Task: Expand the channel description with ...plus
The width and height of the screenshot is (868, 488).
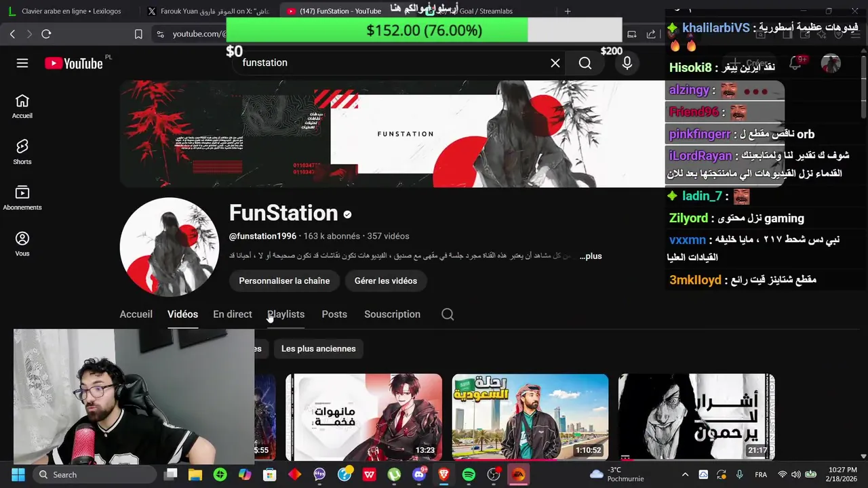Action: 591,256
